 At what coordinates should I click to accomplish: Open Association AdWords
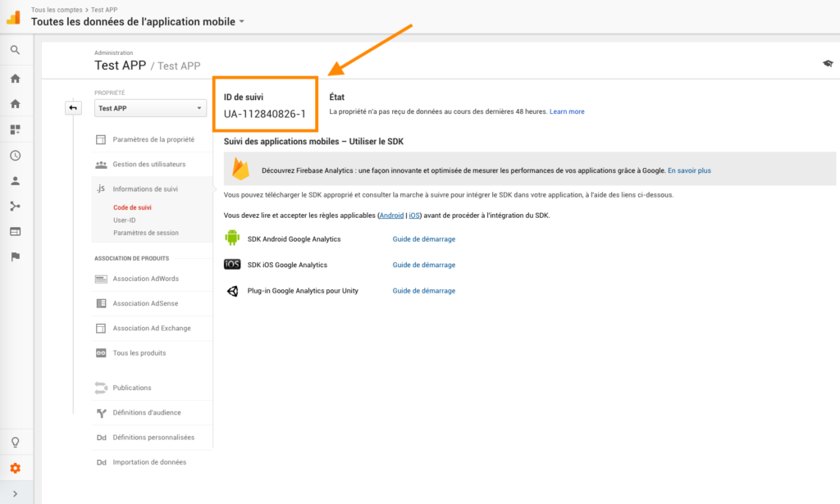146,279
